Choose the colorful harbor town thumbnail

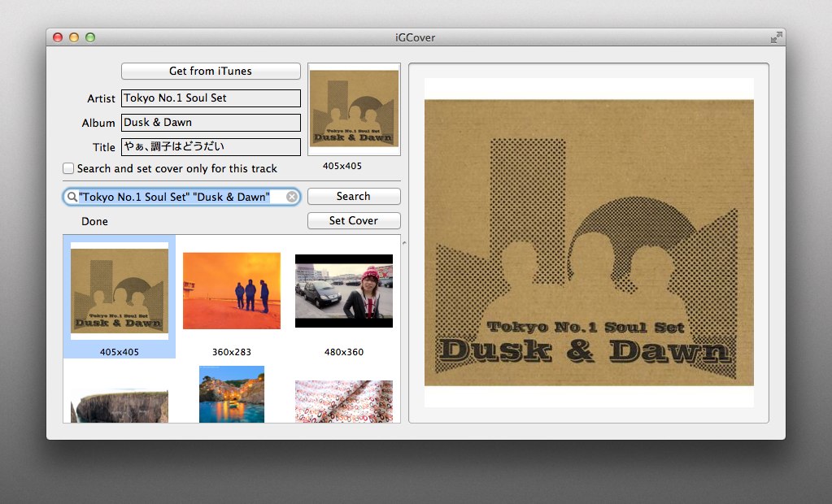pyautogui.click(x=232, y=394)
